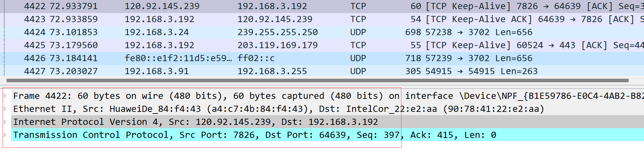Select packet 4422 TCP Keep-Alive row
The width and height of the screenshot is (644, 160).
tap(322, 6)
